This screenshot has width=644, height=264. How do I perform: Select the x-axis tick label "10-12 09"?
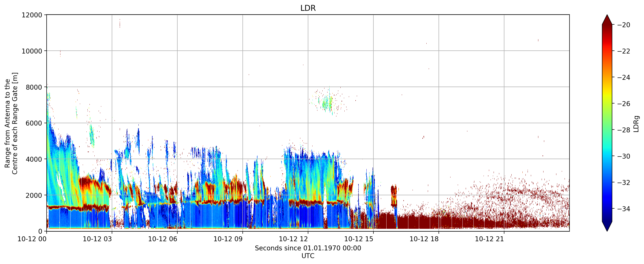[x=228, y=239]
